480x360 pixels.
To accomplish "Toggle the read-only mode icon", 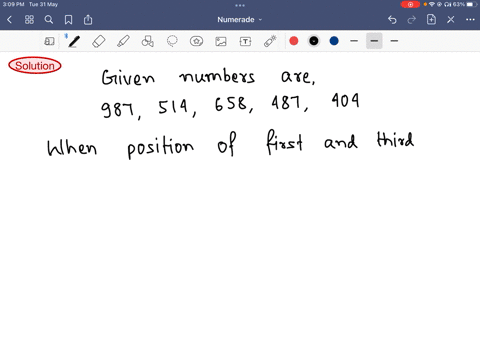I will (49, 41).
